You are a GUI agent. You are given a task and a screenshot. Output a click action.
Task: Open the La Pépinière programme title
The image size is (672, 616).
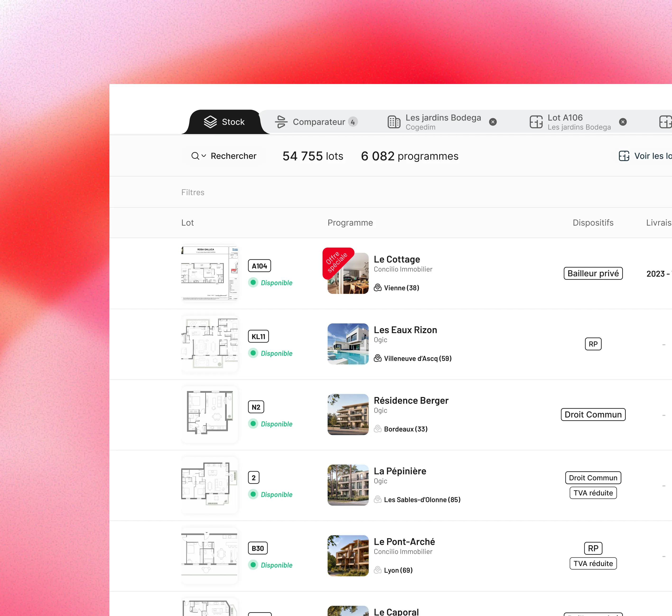pos(400,471)
